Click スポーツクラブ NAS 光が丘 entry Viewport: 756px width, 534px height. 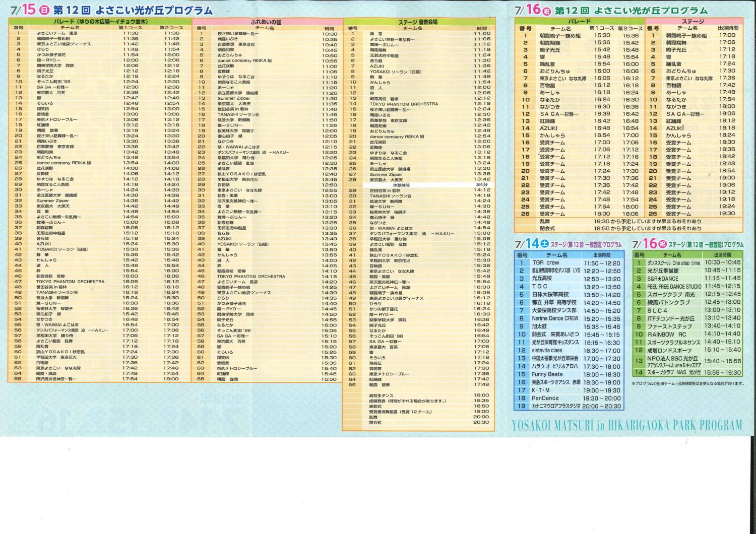pyautogui.click(x=674, y=372)
